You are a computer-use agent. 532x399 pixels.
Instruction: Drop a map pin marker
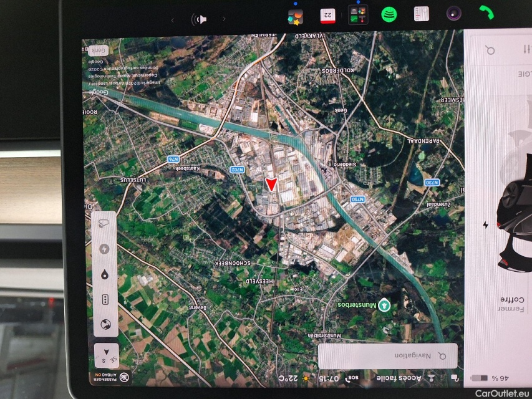coord(105,274)
